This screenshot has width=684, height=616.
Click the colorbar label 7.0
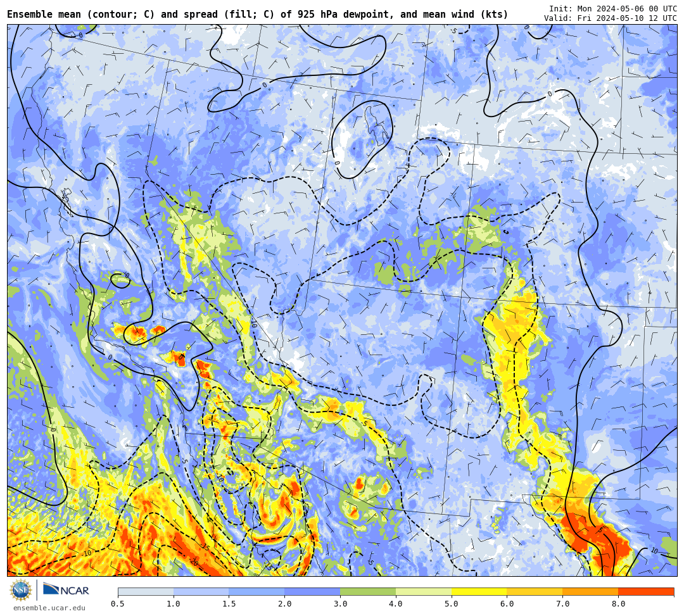pos(563,604)
